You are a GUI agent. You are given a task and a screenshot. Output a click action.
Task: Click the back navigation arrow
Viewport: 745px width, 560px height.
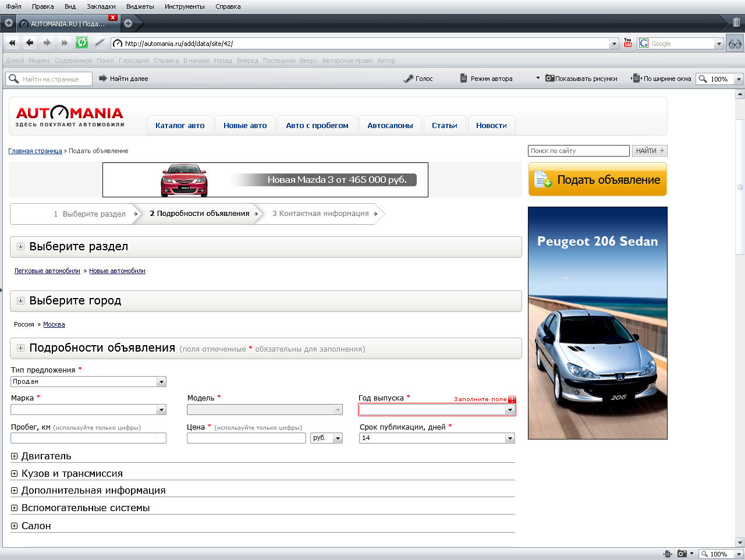[x=29, y=42]
